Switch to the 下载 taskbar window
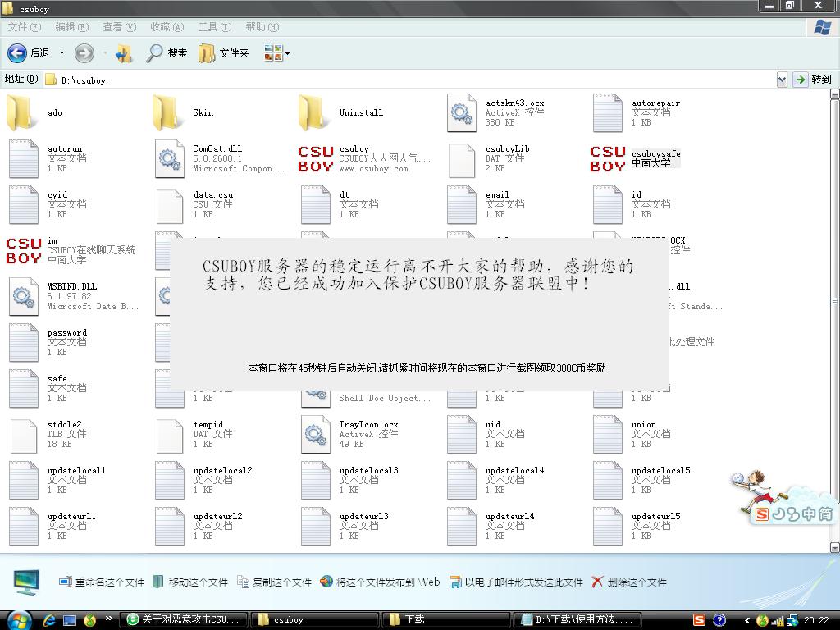Viewport: 840px width, 630px height. [445, 620]
